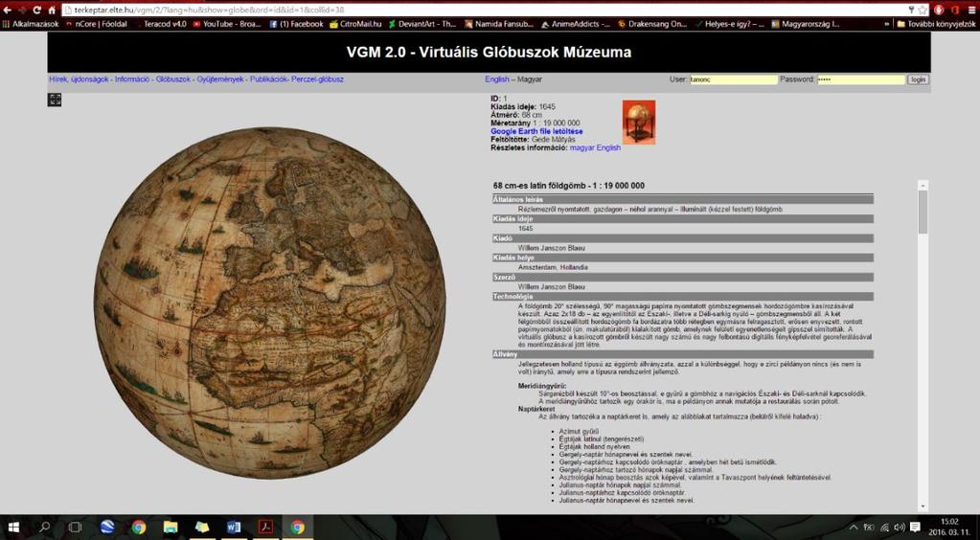
Task: Open the network Wi-Fi tray icon
Action: (x=884, y=528)
